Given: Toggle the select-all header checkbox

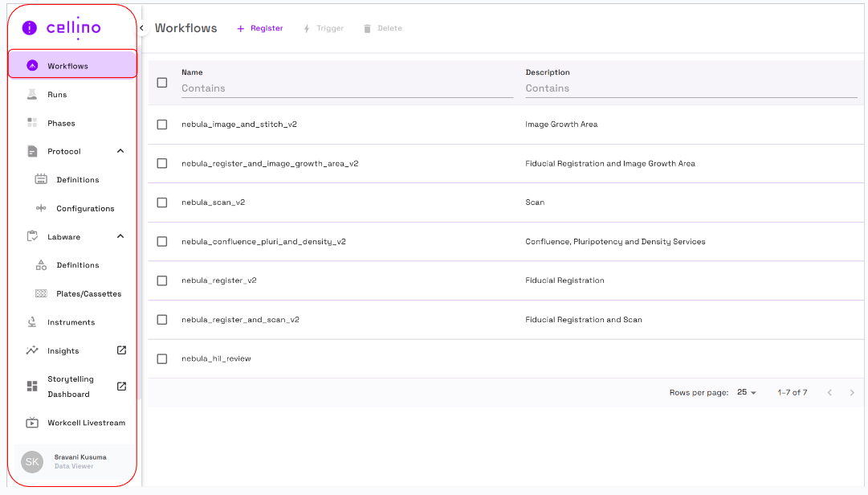Looking at the screenshot, I should click(162, 82).
